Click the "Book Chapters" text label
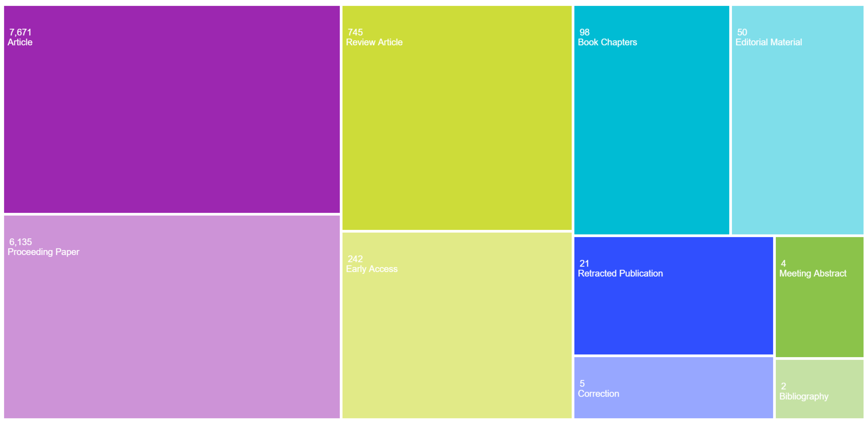Viewport: 868px width, 423px height. pos(607,42)
